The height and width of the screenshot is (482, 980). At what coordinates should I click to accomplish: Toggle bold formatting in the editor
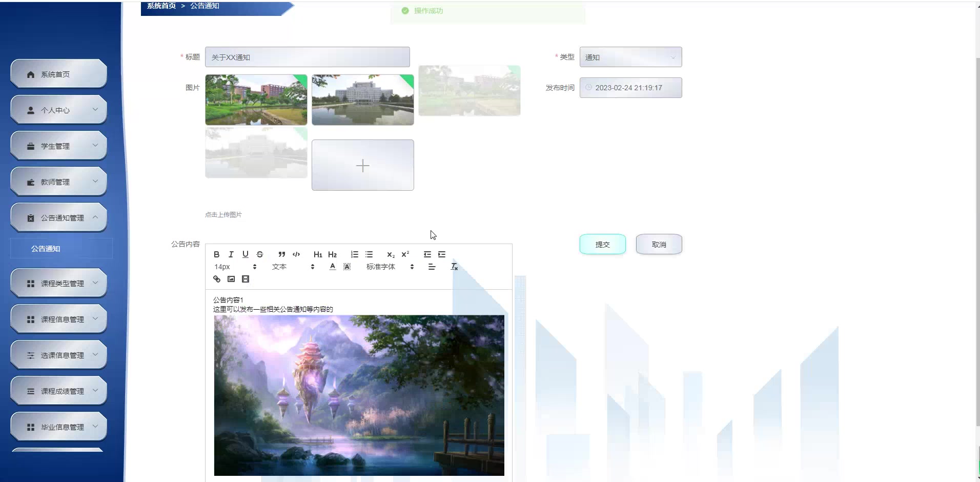tap(217, 254)
